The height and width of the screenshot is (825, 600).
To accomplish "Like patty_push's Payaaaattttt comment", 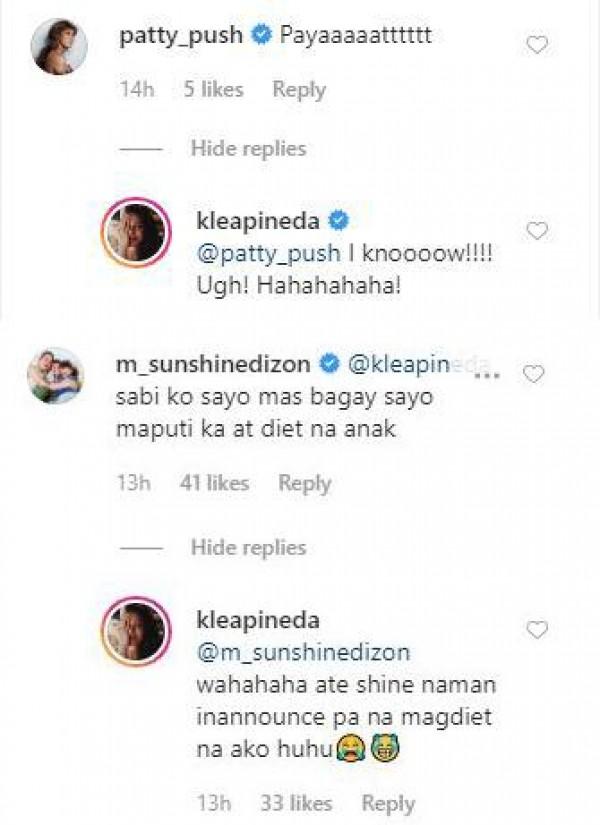I will (538, 45).
